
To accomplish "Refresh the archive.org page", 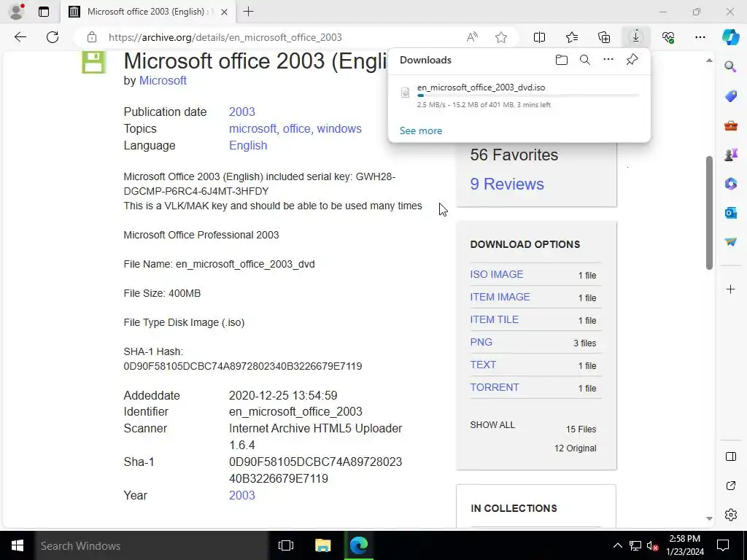I will pyautogui.click(x=53, y=37).
